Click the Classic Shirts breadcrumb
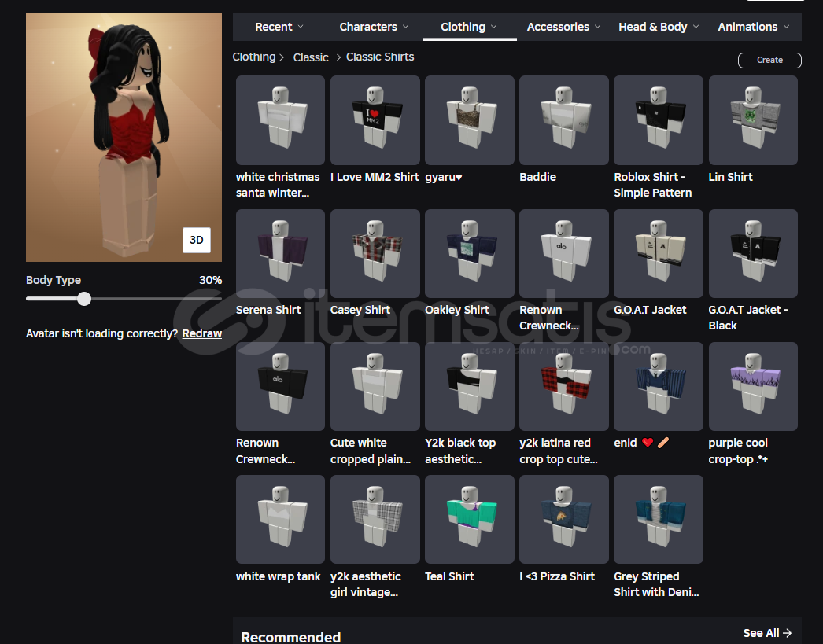The height and width of the screenshot is (644, 823). point(380,57)
